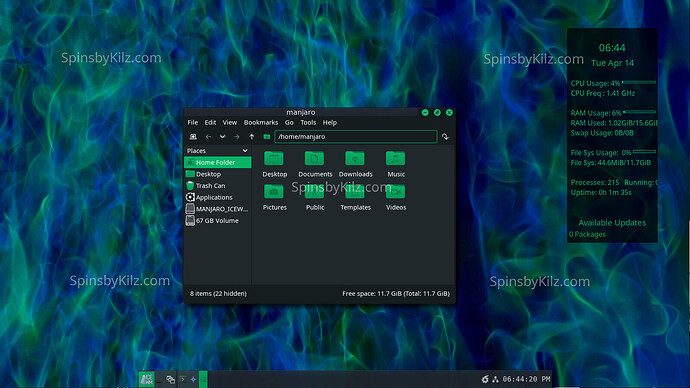Screen dimensions: 690x388
Task: Click the show desktop taskbar icon
Action: [159, 379]
